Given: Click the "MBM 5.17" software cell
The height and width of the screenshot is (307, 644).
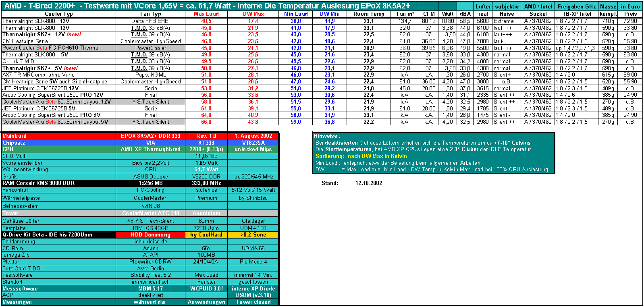Looking at the screenshot, I should (x=151, y=289).
